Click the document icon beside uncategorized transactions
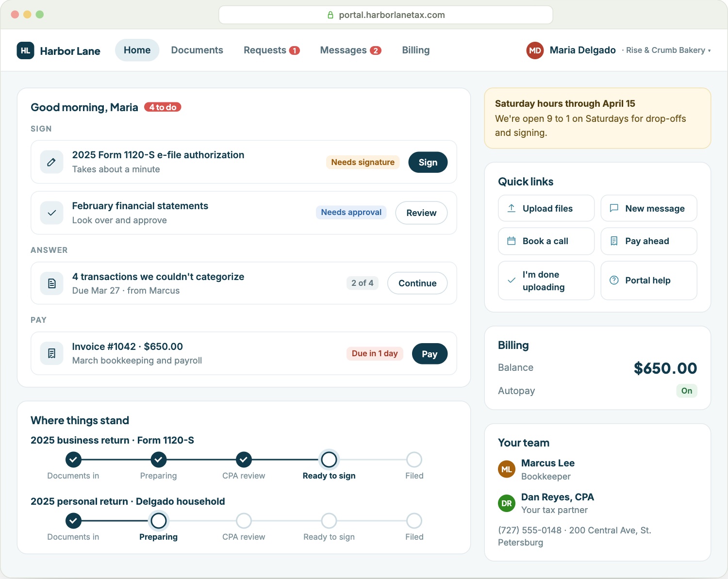728x579 pixels. click(x=51, y=283)
